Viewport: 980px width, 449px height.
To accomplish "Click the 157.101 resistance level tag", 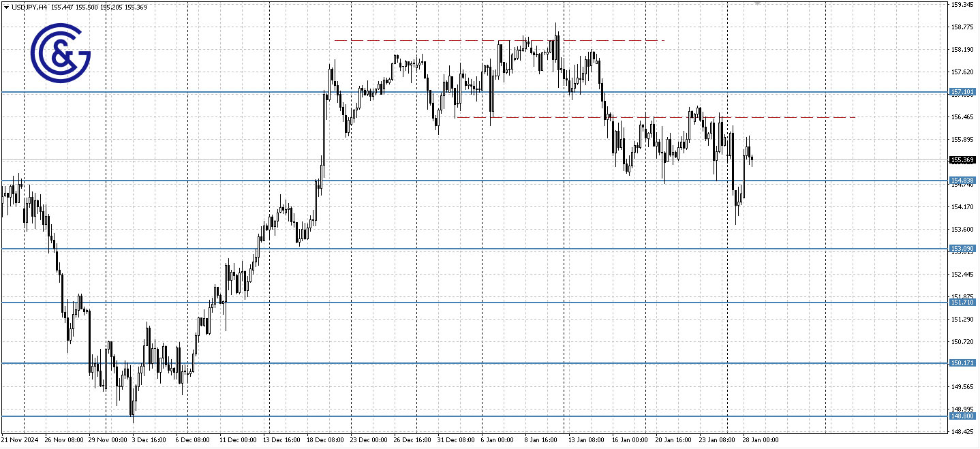I will [x=964, y=91].
